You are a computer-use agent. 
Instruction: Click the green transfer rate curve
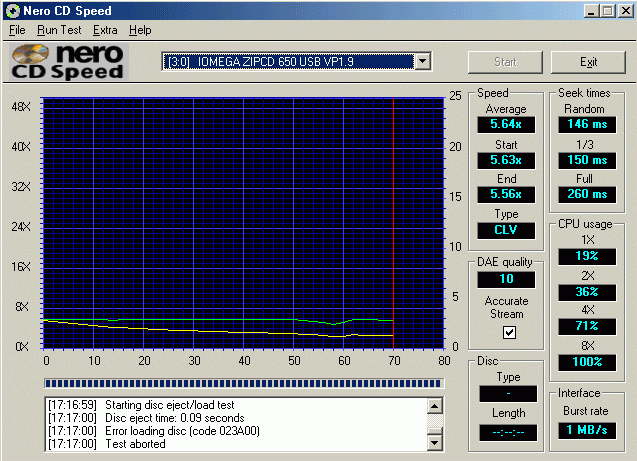(219, 320)
